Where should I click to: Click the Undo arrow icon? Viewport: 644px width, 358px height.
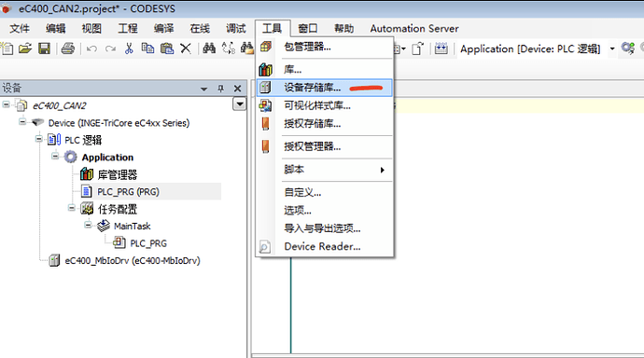pyautogui.click(x=91, y=48)
